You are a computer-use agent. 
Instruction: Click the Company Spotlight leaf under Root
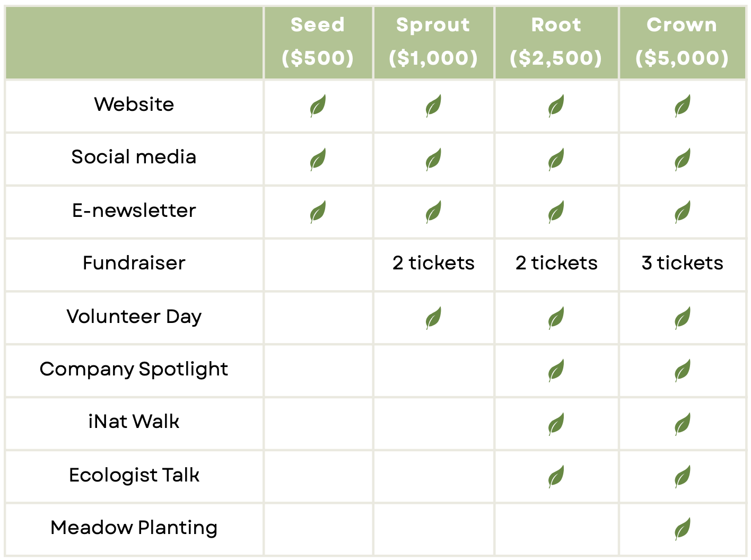[556, 370]
